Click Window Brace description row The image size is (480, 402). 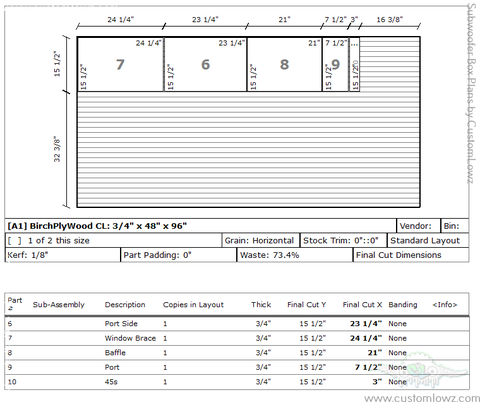coord(130,338)
